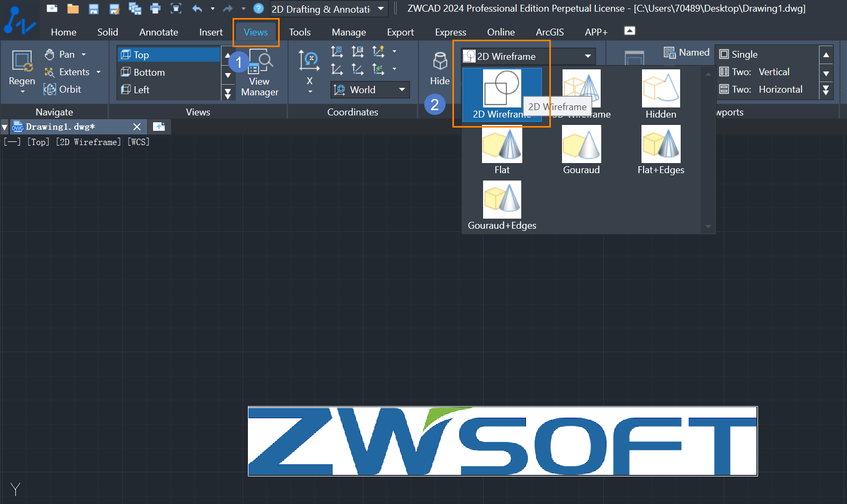Screen dimensions: 847x504
Task: Switch to the Home ribbon tab
Action: [64, 32]
